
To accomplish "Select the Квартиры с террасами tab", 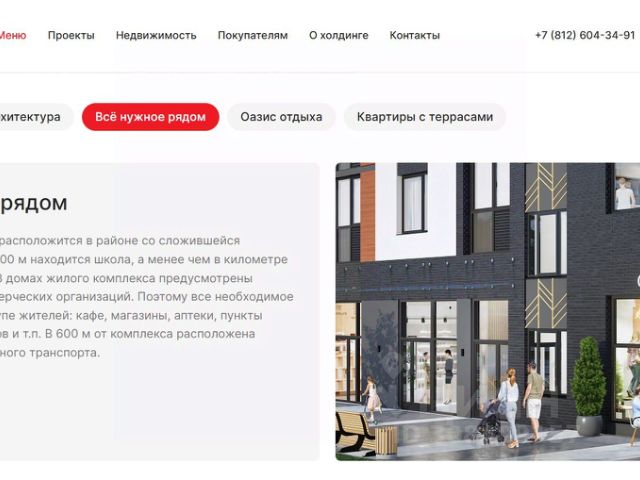I will coord(424,117).
